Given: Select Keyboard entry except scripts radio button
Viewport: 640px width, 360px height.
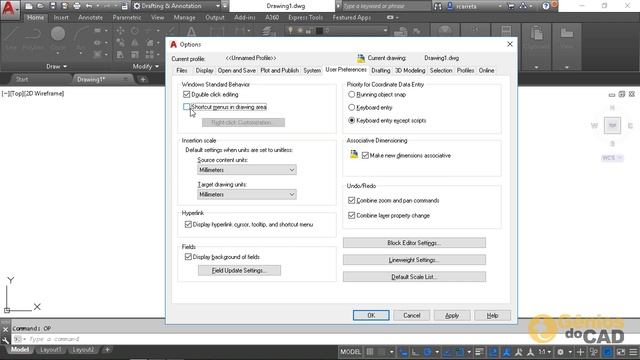Looking at the screenshot, I should pos(351,120).
